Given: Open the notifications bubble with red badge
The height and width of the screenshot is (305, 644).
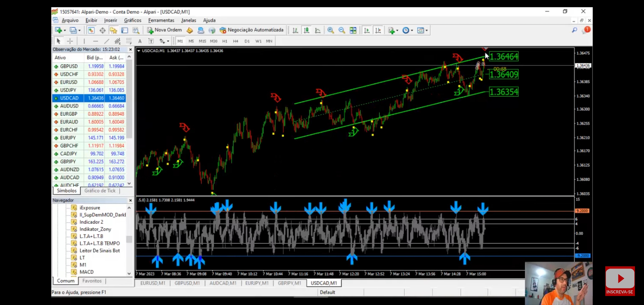Looking at the screenshot, I should pyautogui.click(x=586, y=30).
